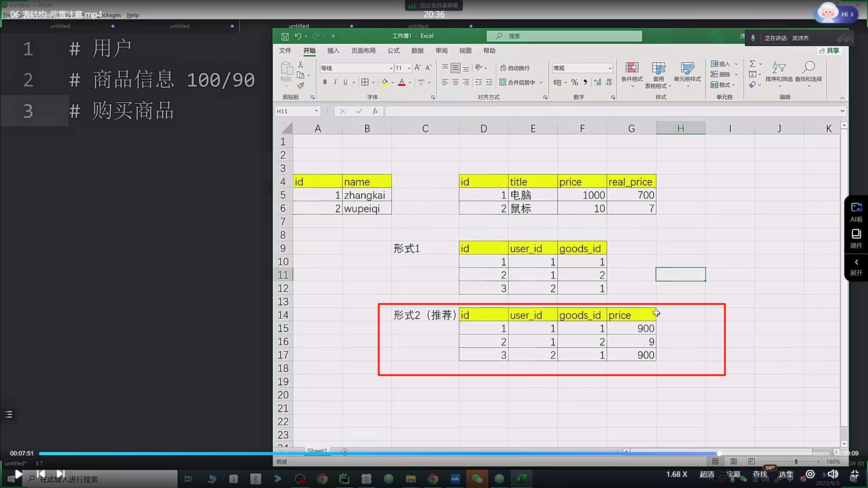The height and width of the screenshot is (488, 868).
Task: Toggle Bold formatting
Action: coord(325,82)
